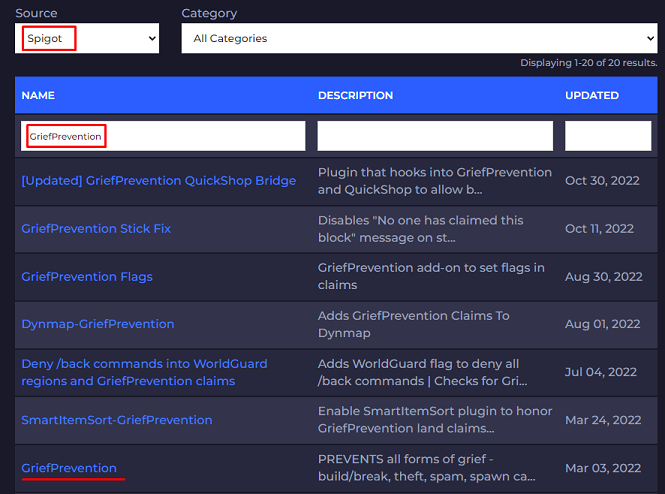Expand the All Categories dropdown

coord(418,39)
